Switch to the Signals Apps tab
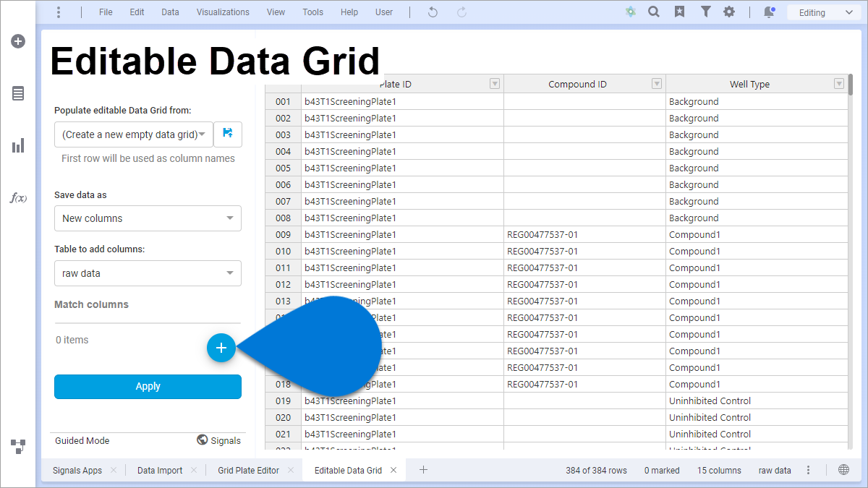 click(77, 470)
